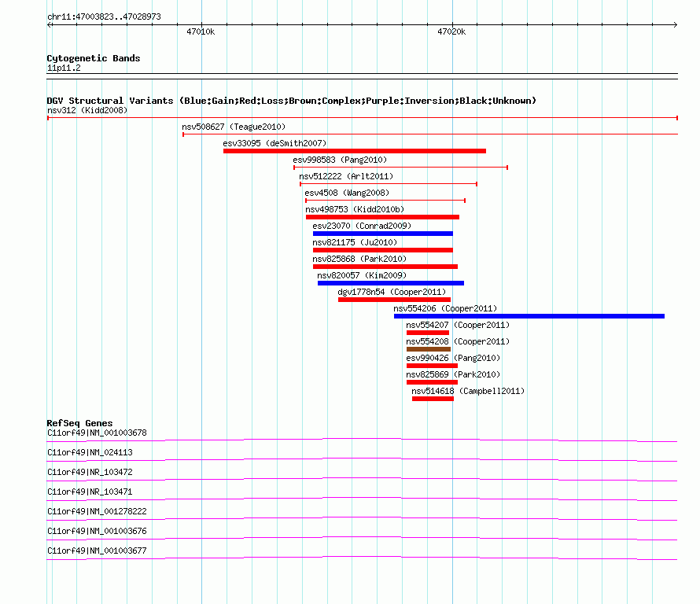Click the chr11:47003823..47028973 coordinates text
The width and height of the screenshot is (700, 604).
point(104,17)
